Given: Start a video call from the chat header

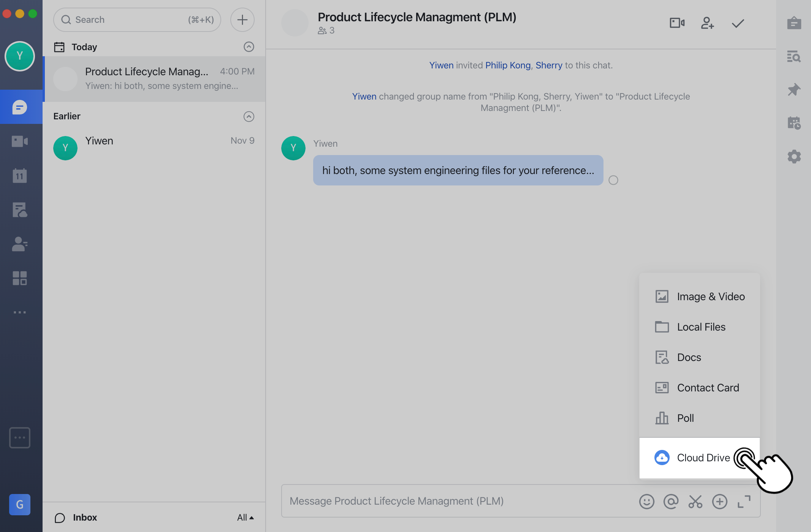Looking at the screenshot, I should (677, 23).
